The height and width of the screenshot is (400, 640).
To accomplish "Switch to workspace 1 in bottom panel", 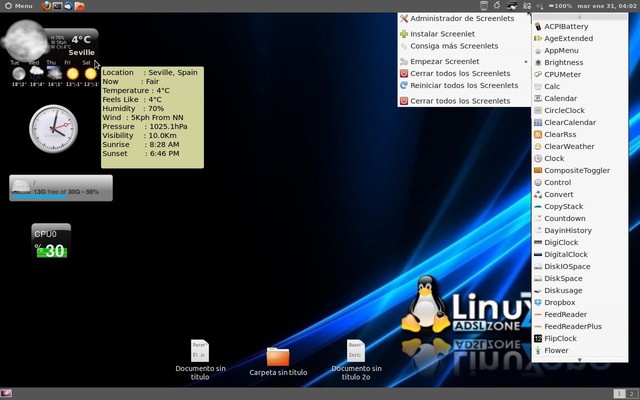I will pyautogui.click(x=619, y=394).
